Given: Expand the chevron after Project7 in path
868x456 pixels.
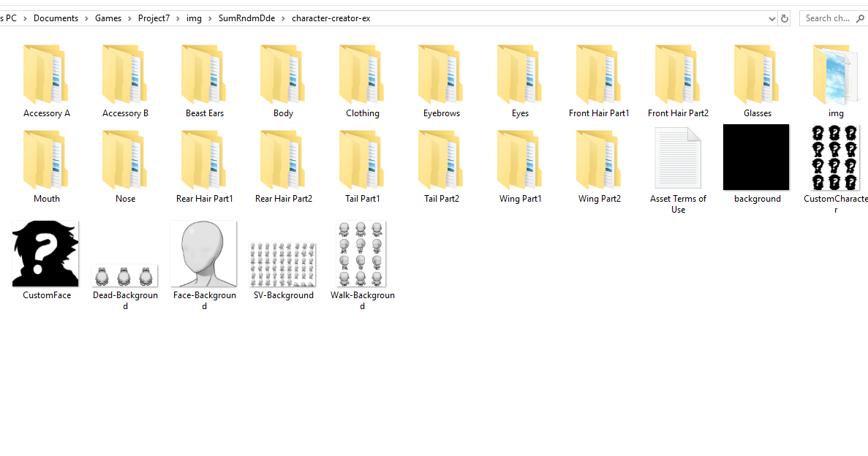Looking at the screenshot, I should pos(178,18).
